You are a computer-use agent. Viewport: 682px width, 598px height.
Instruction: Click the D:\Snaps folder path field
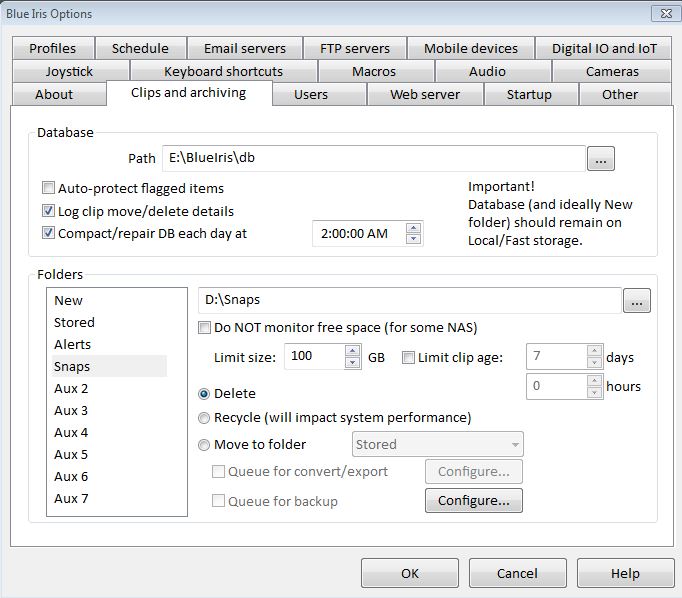point(409,300)
